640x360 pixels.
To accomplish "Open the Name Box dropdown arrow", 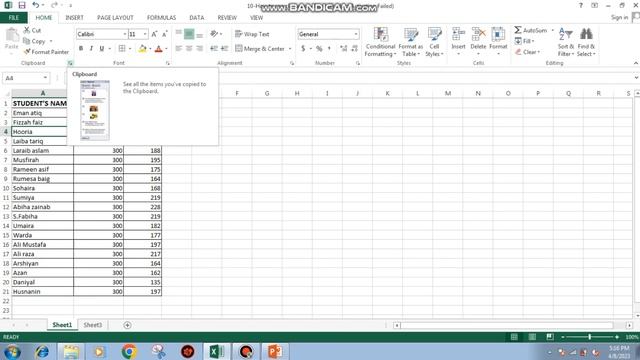I will tap(45, 78).
